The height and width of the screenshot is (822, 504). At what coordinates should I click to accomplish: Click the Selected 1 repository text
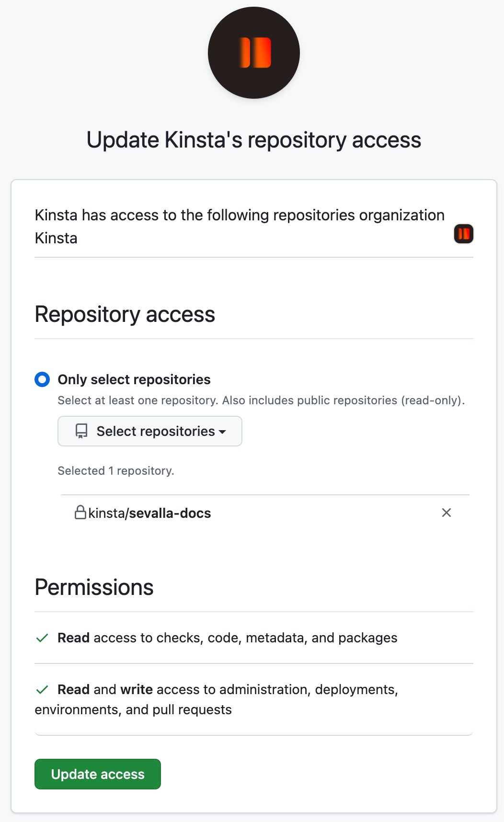pos(116,470)
